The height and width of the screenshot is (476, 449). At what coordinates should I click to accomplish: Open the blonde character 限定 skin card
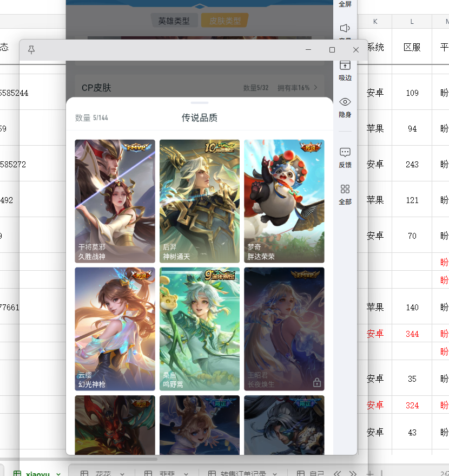(x=200, y=425)
